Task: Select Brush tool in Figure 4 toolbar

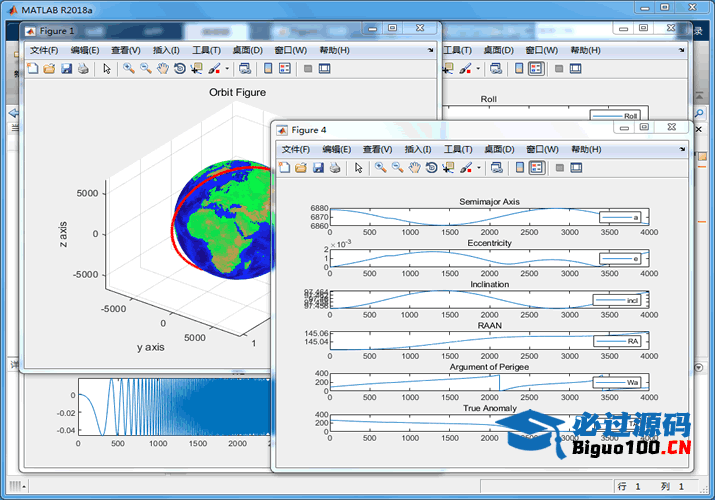Action: (466, 168)
